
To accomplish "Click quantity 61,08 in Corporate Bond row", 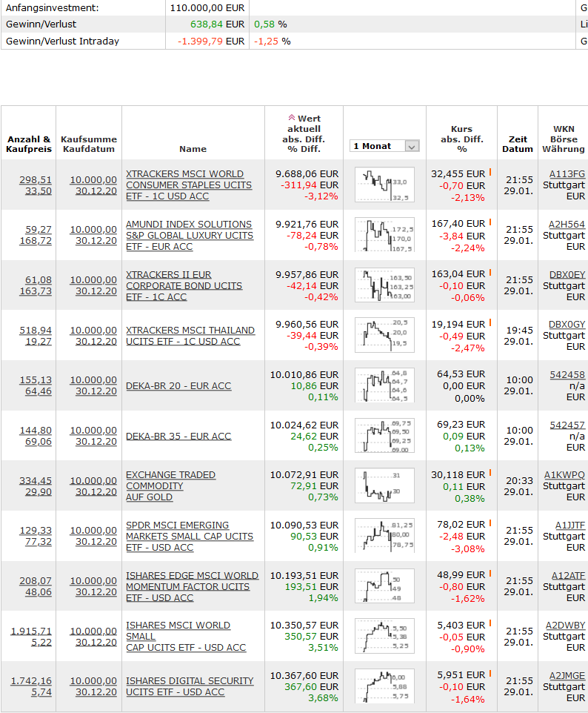I will coord(39,280).
